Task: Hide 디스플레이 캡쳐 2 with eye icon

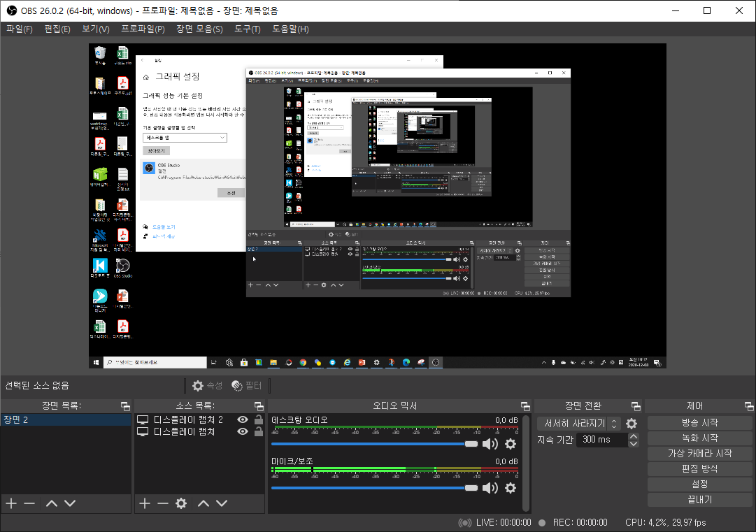Action: (x=243, y=419)
